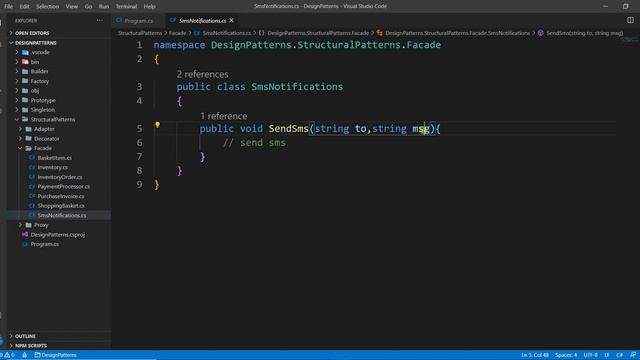This screenshot has width=640, height=360.
Task: Click the minimap at editor top right
Action: (629, 40)
